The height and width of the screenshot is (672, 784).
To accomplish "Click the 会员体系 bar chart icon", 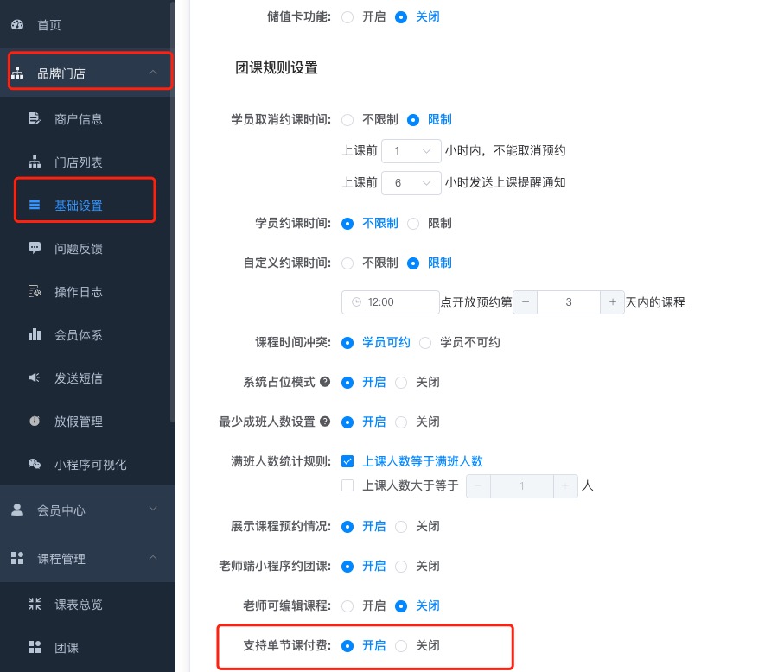I will (35, 335).
